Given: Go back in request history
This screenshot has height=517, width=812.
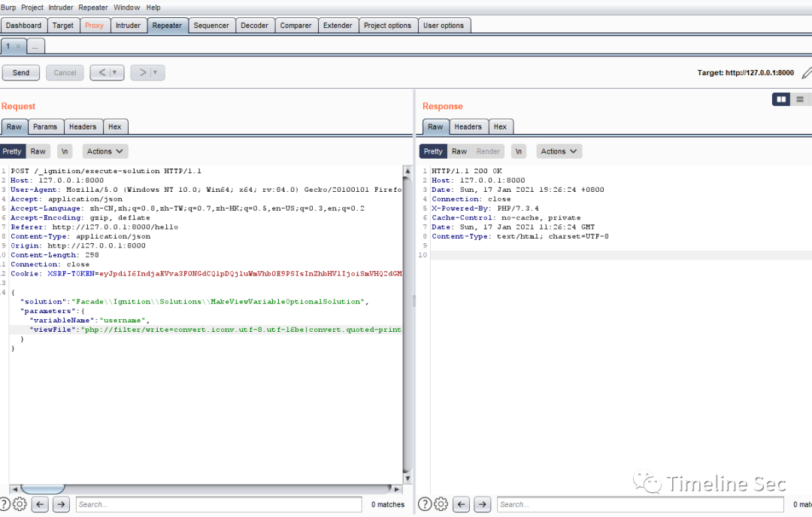Looking at the screenshot, I should pyautogui.click(x=101, y=72).
